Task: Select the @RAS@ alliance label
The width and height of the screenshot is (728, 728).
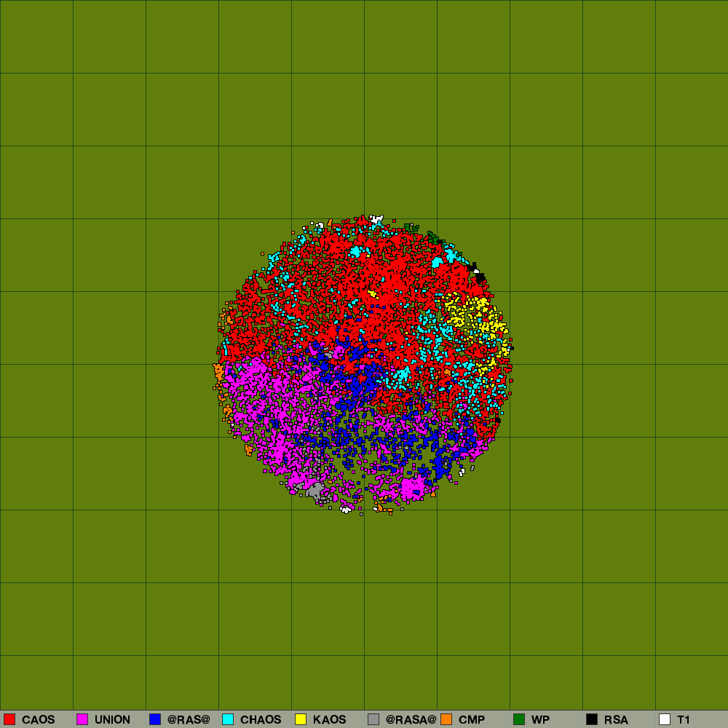Action: 189,720
